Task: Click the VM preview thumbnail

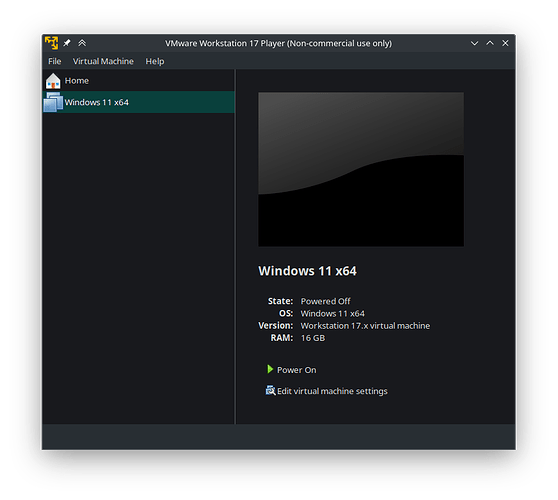Action: (x=361, y=169)
